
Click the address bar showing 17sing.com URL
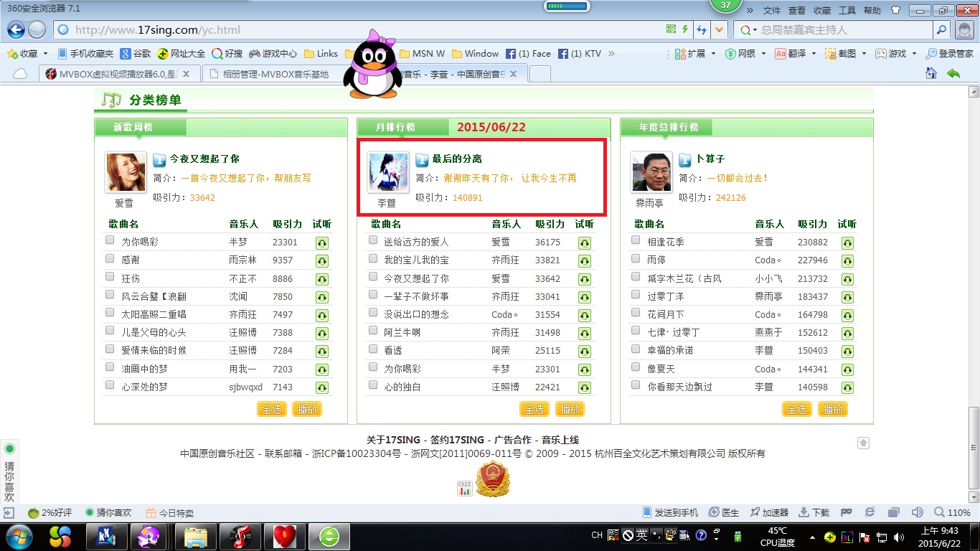(x=359, y=29)
